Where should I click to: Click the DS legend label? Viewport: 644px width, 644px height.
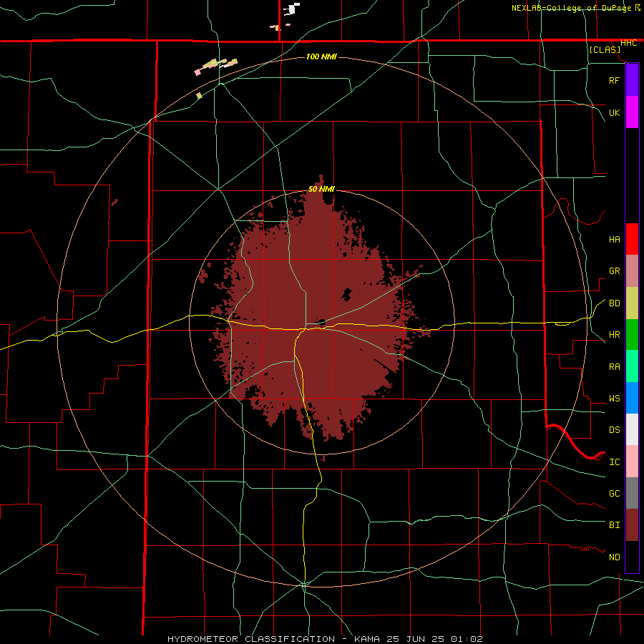tap(614, 430)
